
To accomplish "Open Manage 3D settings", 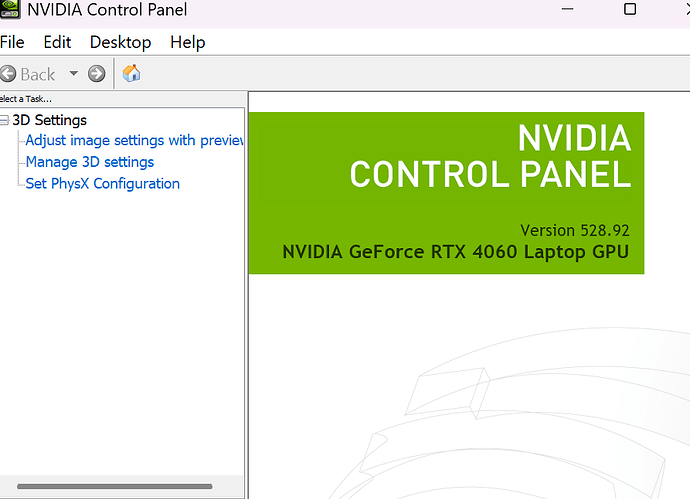I will (x=90, y=162).
